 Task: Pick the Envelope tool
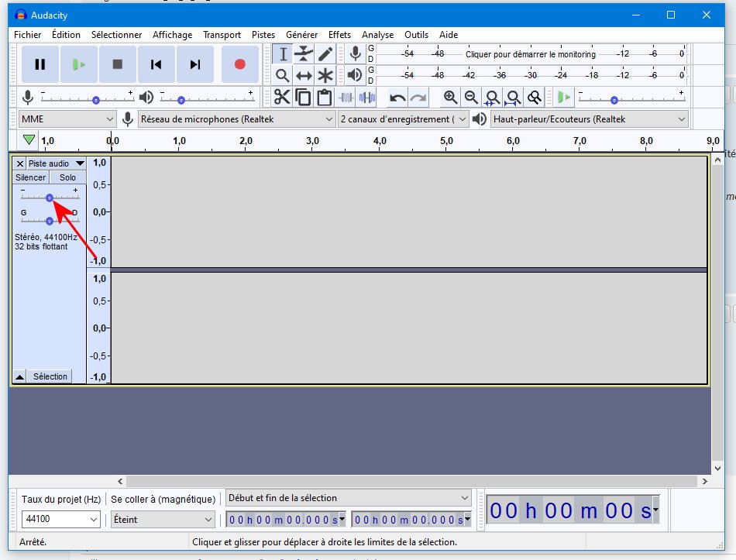[304, 54]
